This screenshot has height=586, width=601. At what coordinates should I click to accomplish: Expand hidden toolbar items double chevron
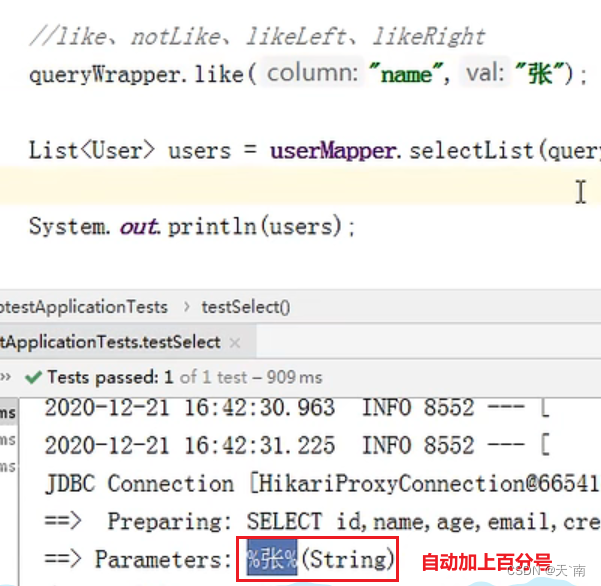pos(5,377)
